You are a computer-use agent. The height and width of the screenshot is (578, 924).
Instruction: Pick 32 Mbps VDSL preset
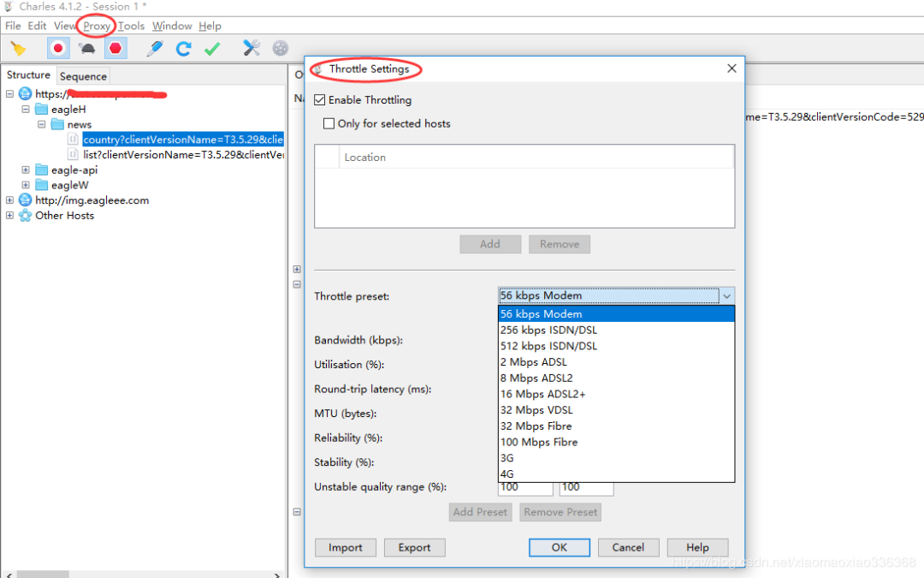pos(616,410)
